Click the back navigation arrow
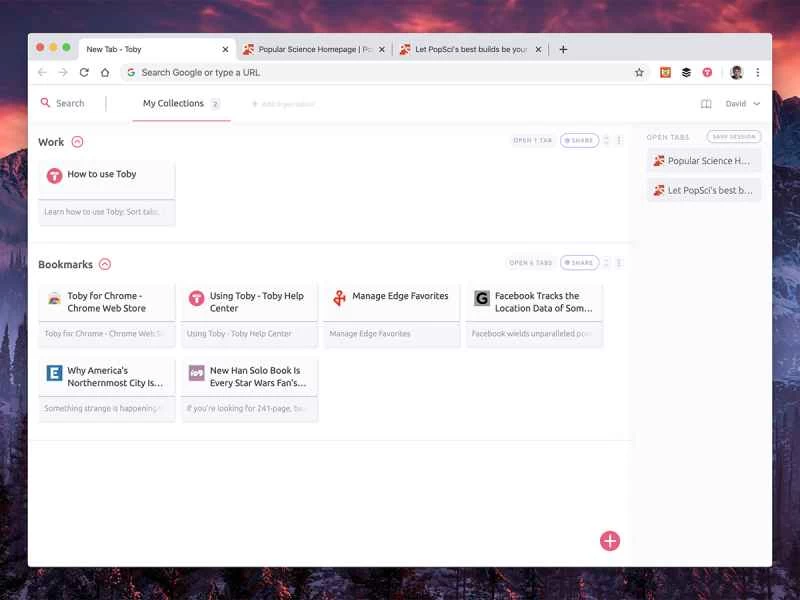 coord(40,72)
